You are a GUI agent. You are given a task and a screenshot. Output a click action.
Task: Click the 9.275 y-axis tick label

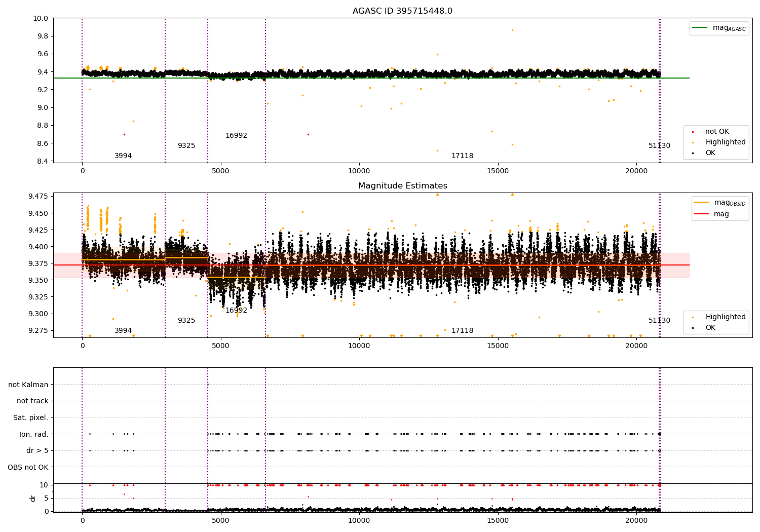(38, 330)
